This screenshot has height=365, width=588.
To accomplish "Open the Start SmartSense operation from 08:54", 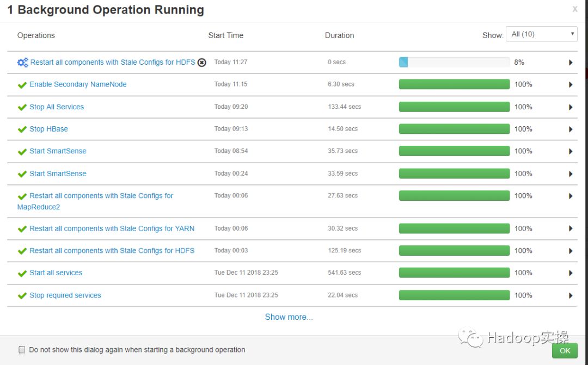I will tap(58, 151).
